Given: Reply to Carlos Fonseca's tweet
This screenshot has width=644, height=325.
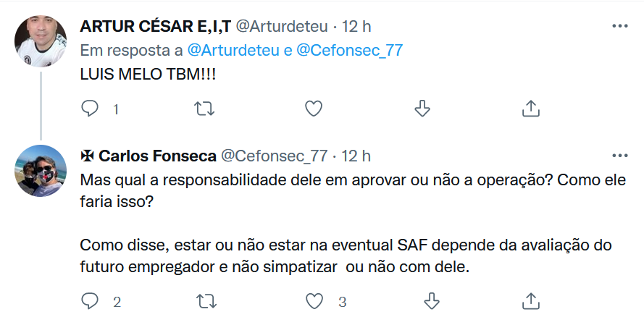Looking at the screenshot, I should (90, 300).
